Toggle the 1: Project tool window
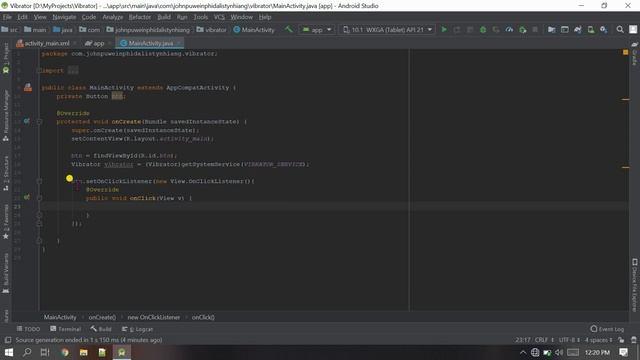Image resolution: width=640 pixels, height=360 pixels. pos(6,58)
